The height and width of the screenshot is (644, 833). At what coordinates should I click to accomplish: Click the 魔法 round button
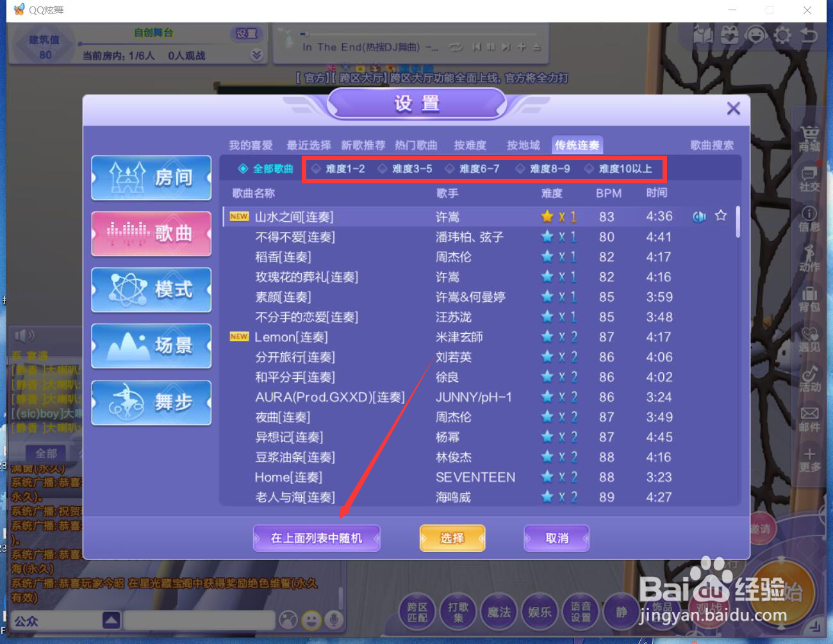pyautogui.click(x=499, y=613)
